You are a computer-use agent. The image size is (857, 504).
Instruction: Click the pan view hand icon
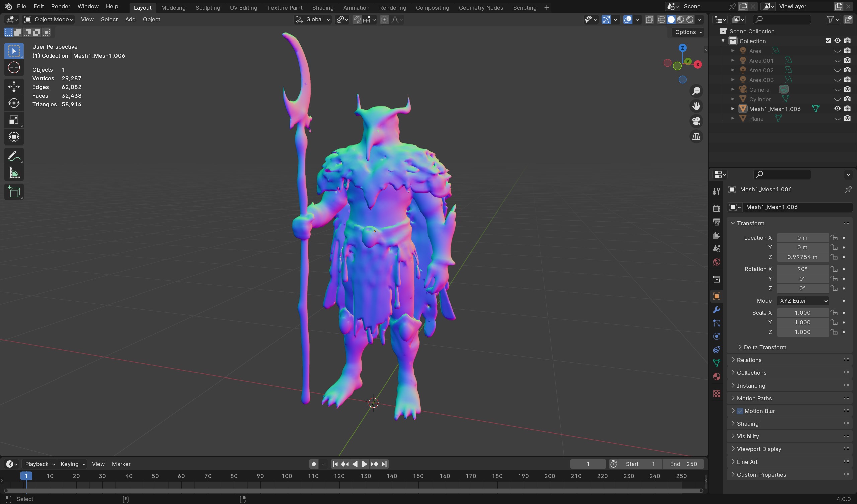coord(696,106)
